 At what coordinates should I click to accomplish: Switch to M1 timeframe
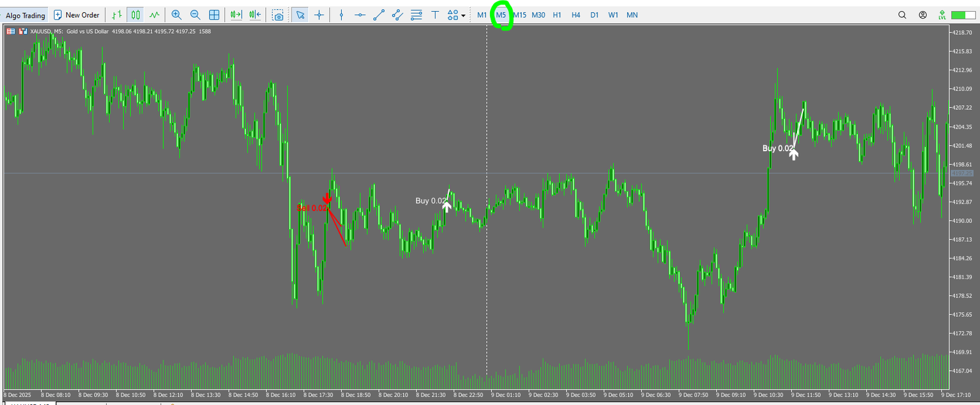(482, 15)
